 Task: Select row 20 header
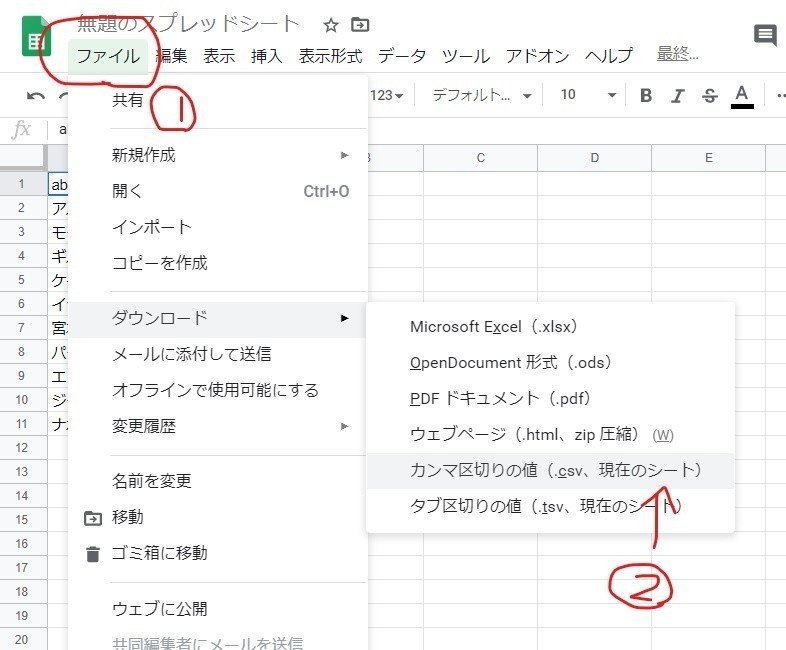click(x=23, y=639)
